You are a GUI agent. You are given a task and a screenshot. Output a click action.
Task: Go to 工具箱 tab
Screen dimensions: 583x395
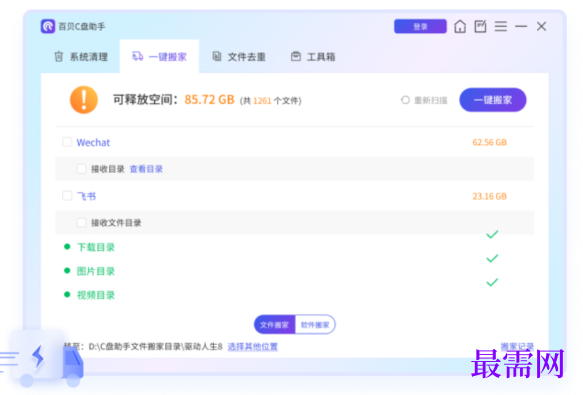[x=313, y=57]
